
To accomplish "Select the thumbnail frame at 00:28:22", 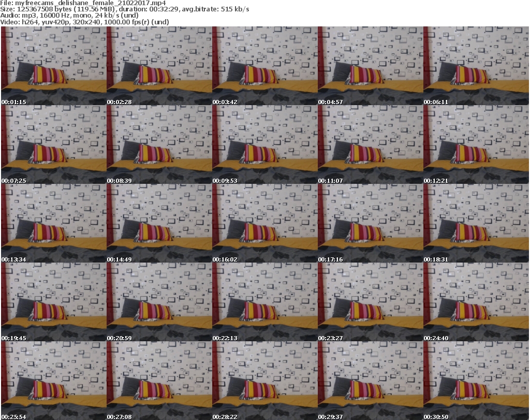I will point(264,381).
